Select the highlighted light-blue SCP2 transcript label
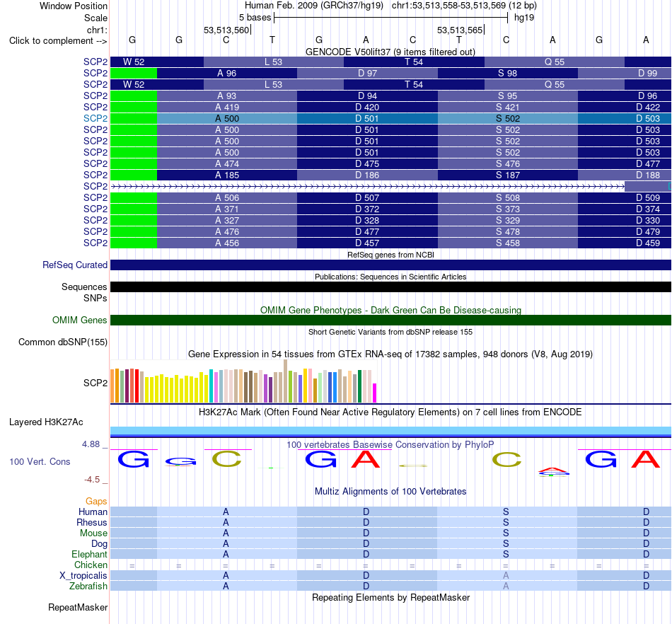672x624 pixels. 95,118
